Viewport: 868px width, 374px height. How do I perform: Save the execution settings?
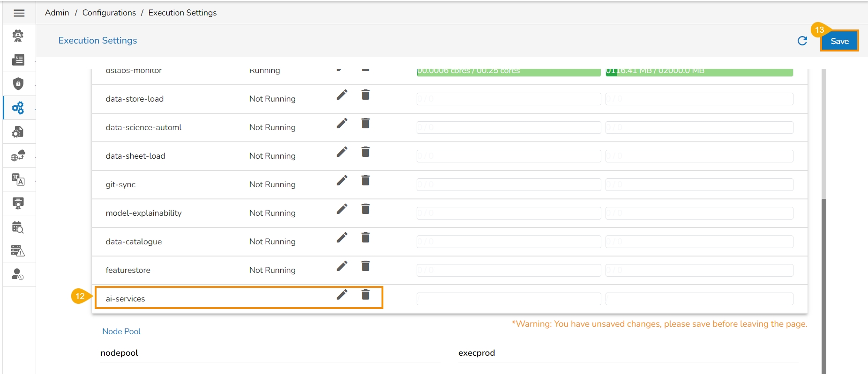(839, 41)
